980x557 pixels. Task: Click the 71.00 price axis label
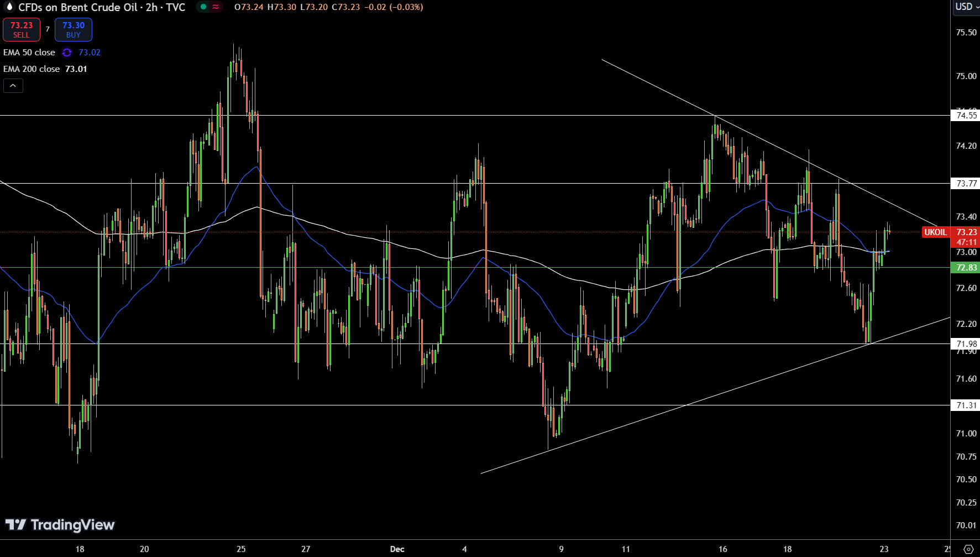coord(966,434)
